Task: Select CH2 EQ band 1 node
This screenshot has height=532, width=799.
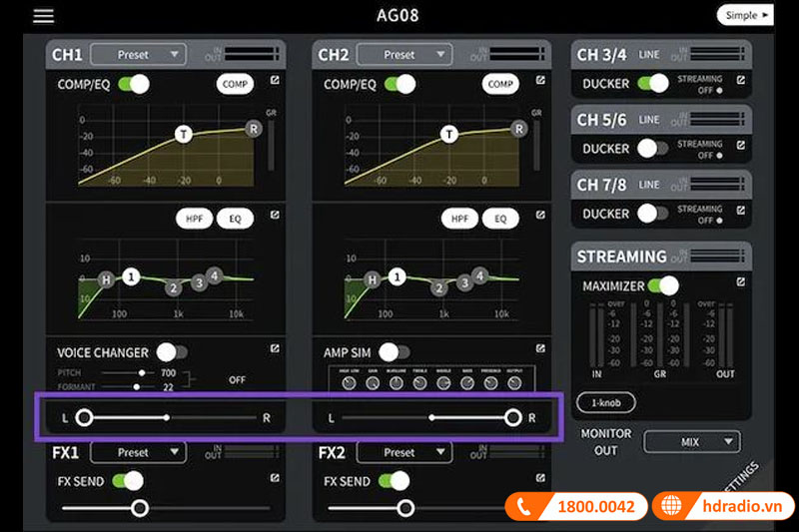Action: (397, 276)
